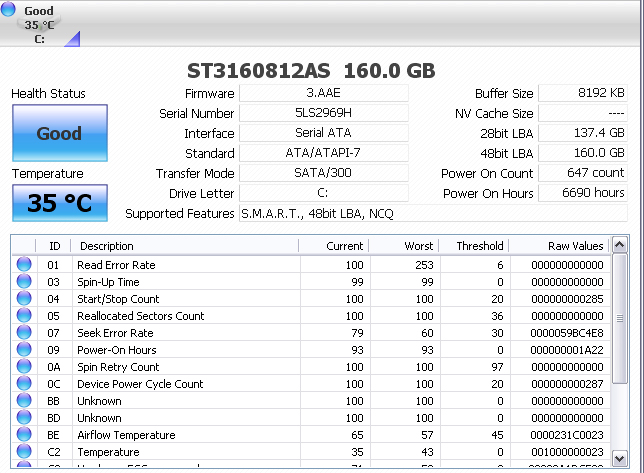Click the ID cell 0C

click(x=53, y=384)
